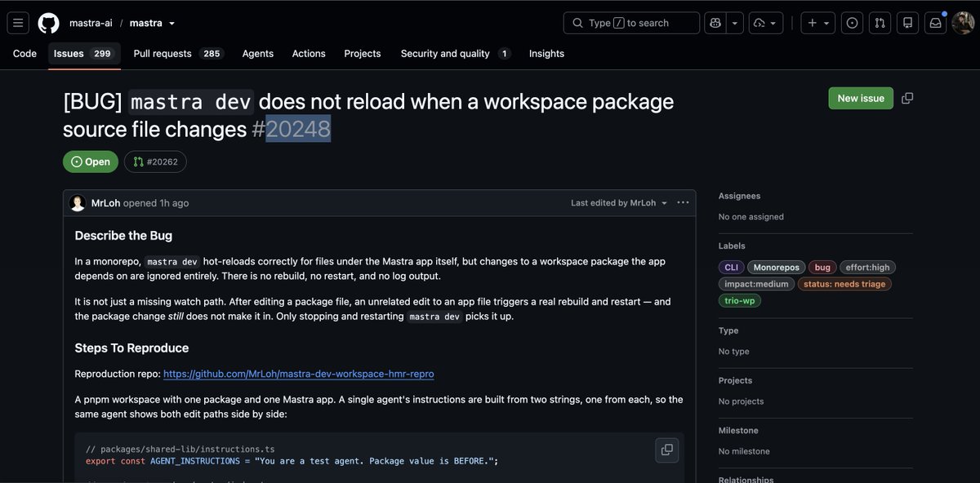Switch to the Agents tab
Screen dimensions: 980x483
258,54
